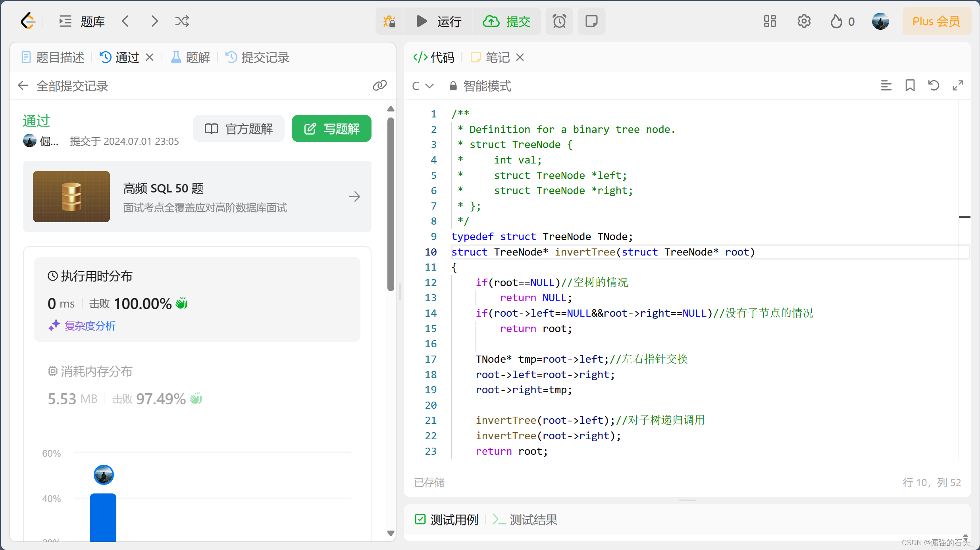This screenshot has height=550, width=980.
Task: Copy submission link with chain icon
Action: [379, 85]
